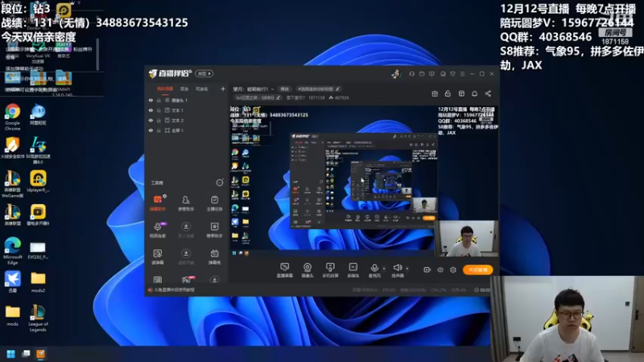The height and width of the screenshot is (362, 644).
Task: Open the hamburger menu in title bar
Action: (x=462, y=74)
